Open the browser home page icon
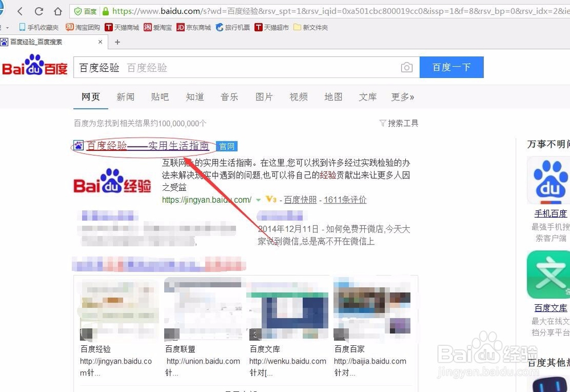This screenshot has width=570, height=392. pyautogui.click(x=58, y=11)
